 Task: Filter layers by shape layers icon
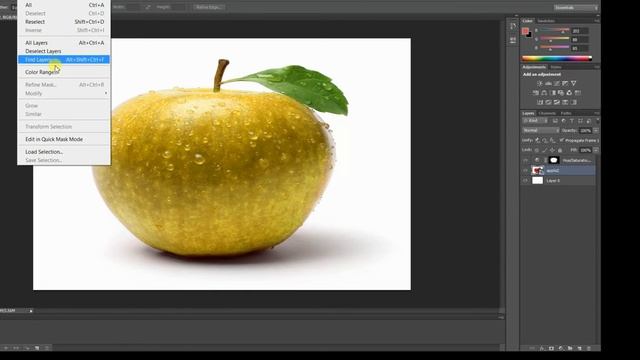pyautogui.click(x=580, y=121)
